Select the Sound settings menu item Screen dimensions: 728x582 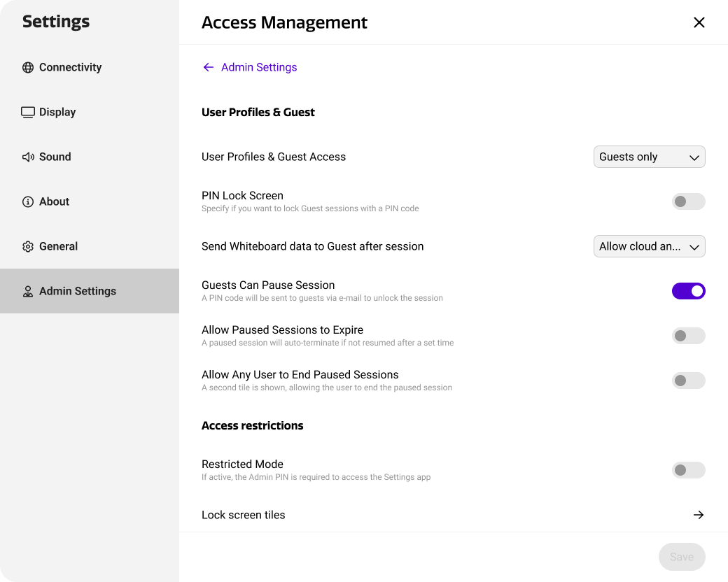55,157
